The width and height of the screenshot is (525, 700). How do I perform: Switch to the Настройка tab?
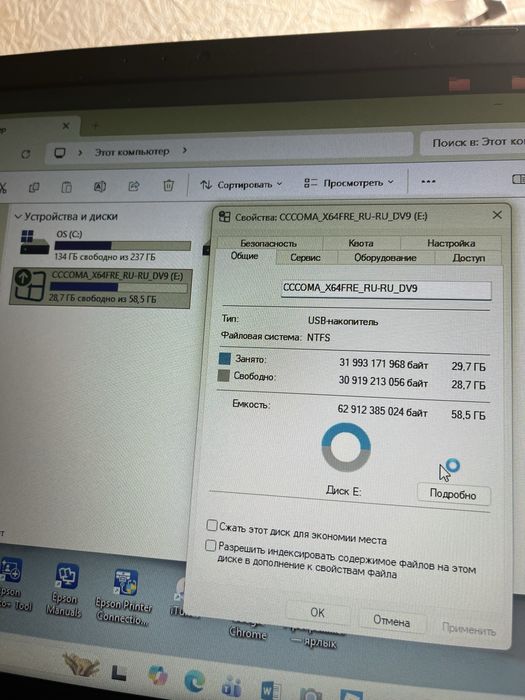click(451, 243)
